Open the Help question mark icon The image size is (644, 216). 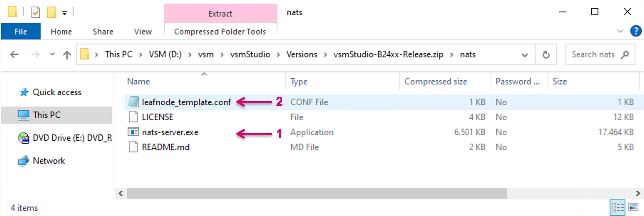[635, 31]
